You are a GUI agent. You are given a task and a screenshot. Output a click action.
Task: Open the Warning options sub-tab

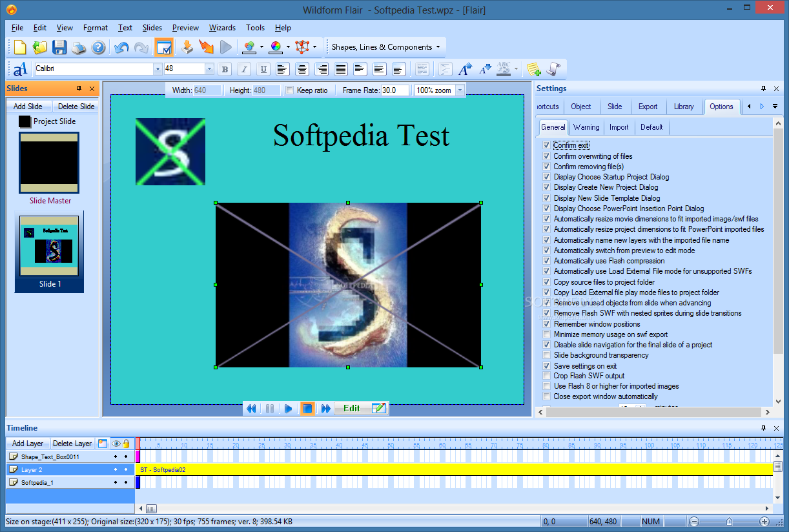click(586, 127)
